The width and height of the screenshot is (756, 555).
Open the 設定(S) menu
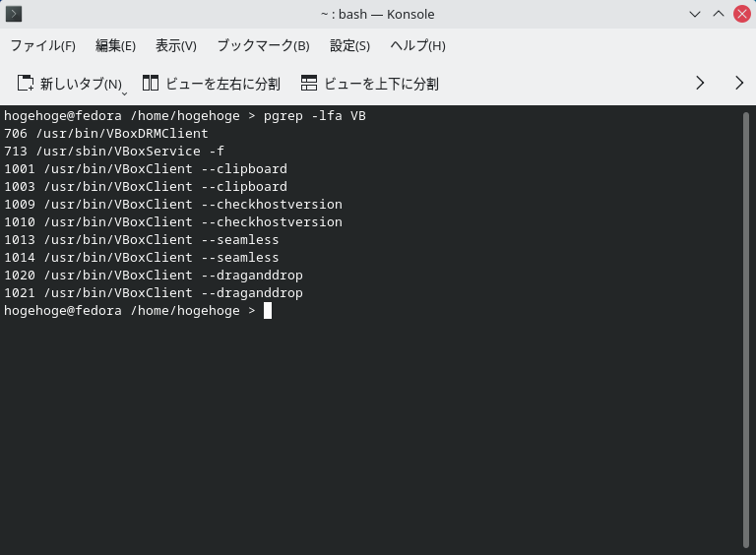click(349, 46)
